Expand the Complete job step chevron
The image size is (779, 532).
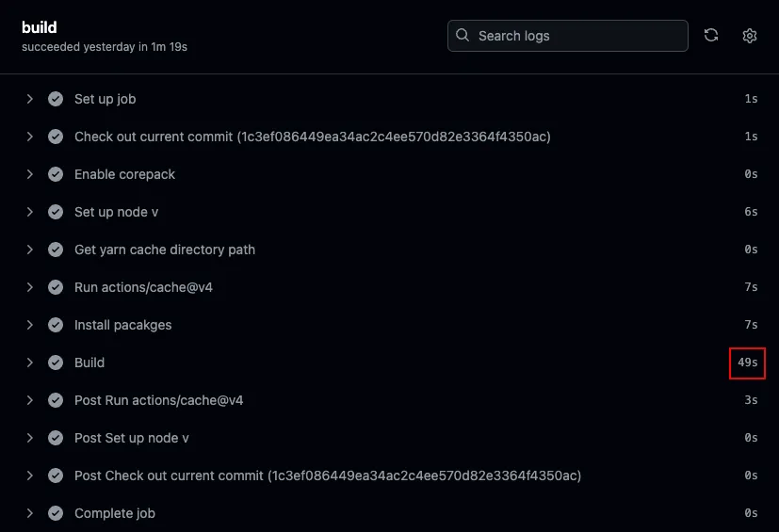click(x=30, y=513)
